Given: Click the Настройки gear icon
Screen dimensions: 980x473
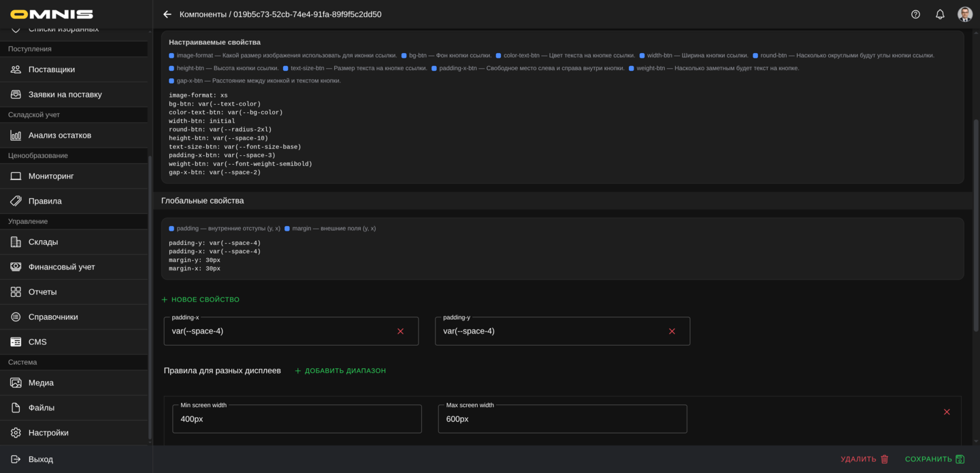Looking at the screenshot, I should click(x=16, y=433).
